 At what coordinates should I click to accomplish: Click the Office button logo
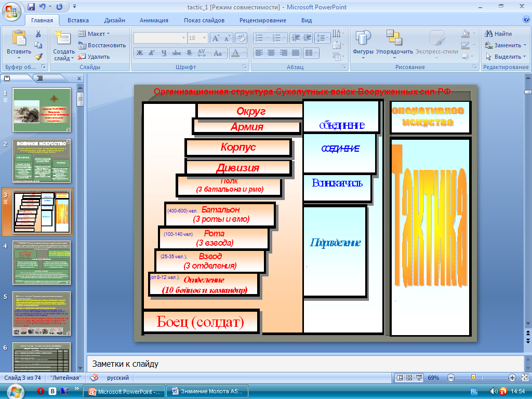click(11, 11)
